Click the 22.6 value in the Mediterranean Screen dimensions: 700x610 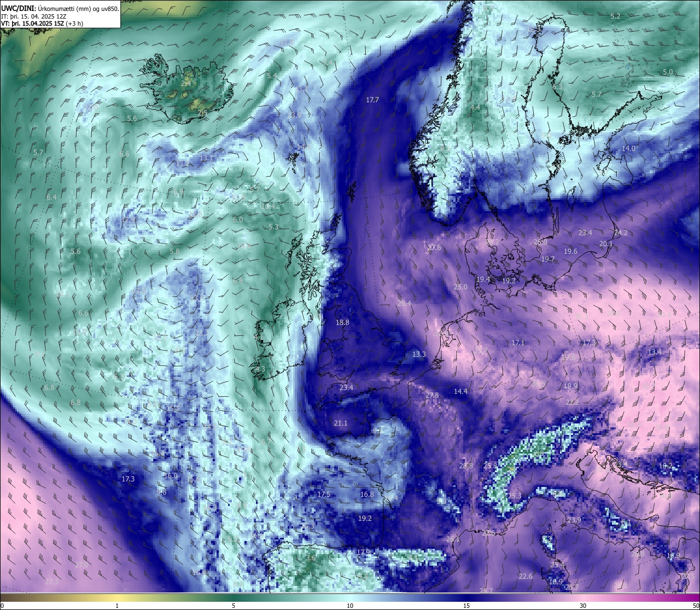click(x=526, y=576)
